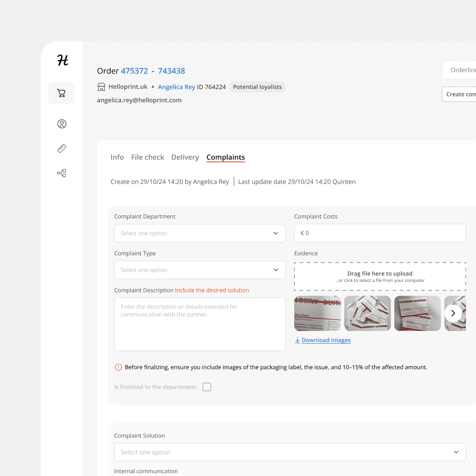The height and width of the screenshot is (476, 476).
Task: Click the Helloprint H logo
Action: coord(62,60)
